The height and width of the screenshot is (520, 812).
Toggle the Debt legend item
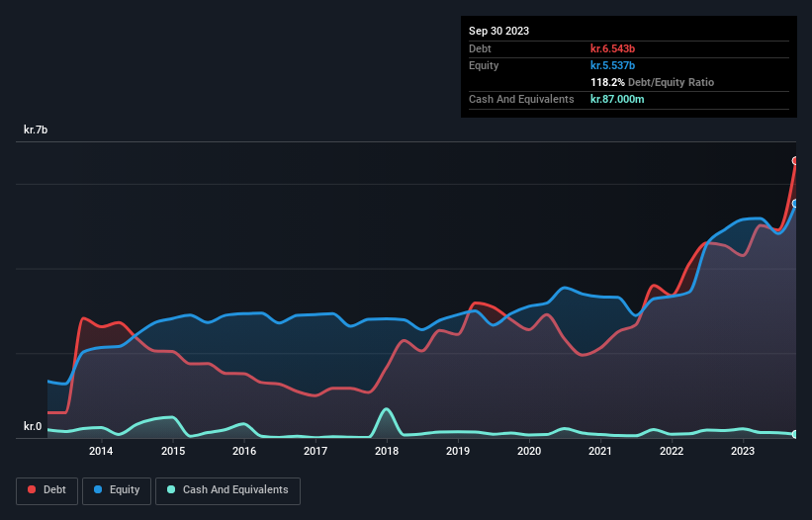coord(46,489)
